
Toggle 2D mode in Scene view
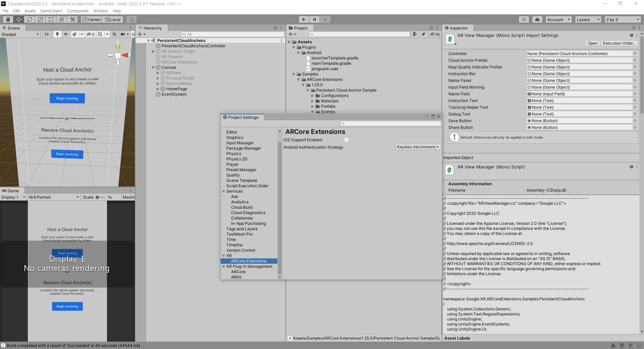47,34
